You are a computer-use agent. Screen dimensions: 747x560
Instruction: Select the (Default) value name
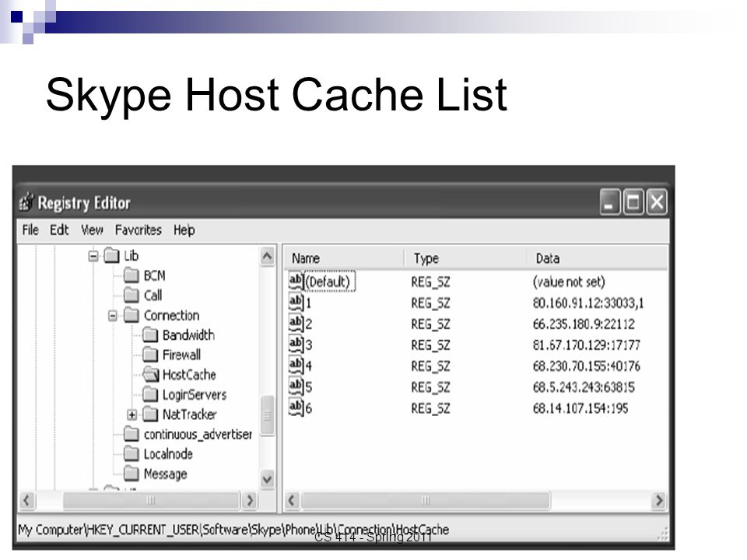pos(328,282)
